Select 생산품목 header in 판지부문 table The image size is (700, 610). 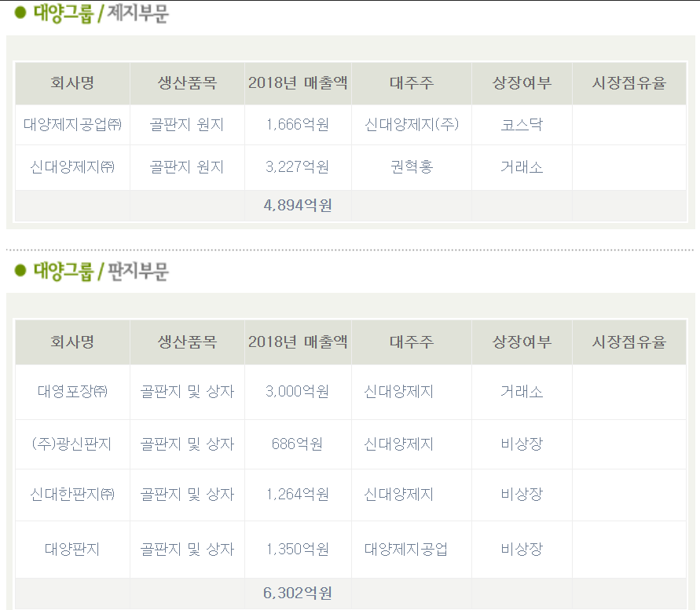click(187, 342)
